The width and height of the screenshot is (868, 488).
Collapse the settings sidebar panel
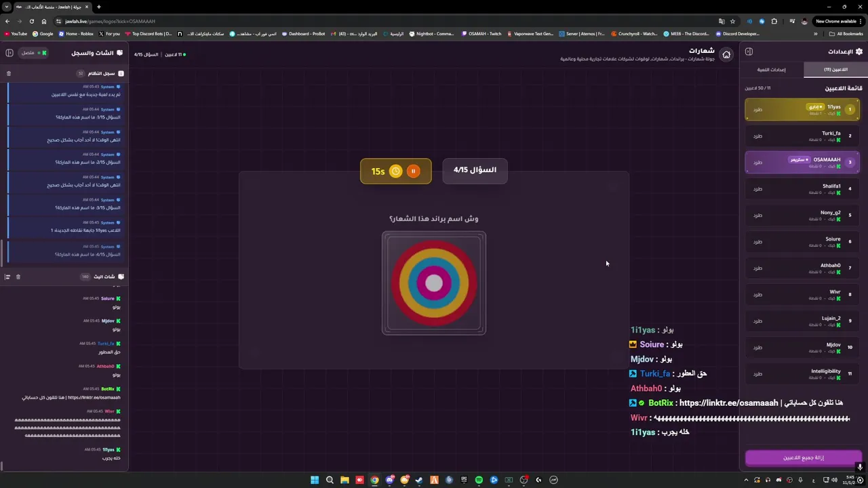click(749, 52)
